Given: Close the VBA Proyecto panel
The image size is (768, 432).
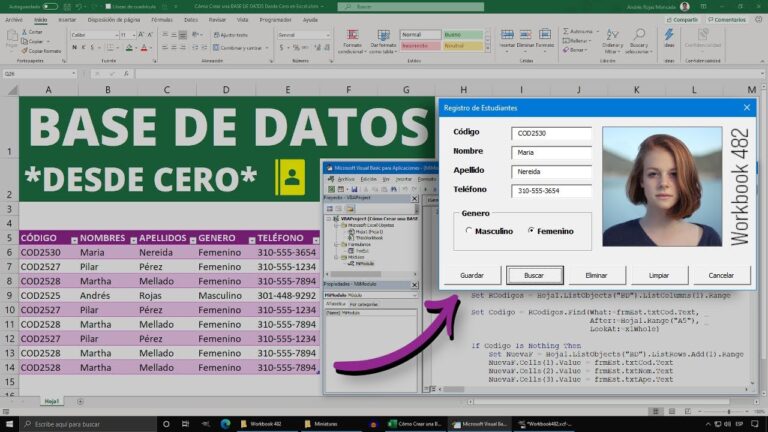Looking at the screenshot, I should coord(414,198).
